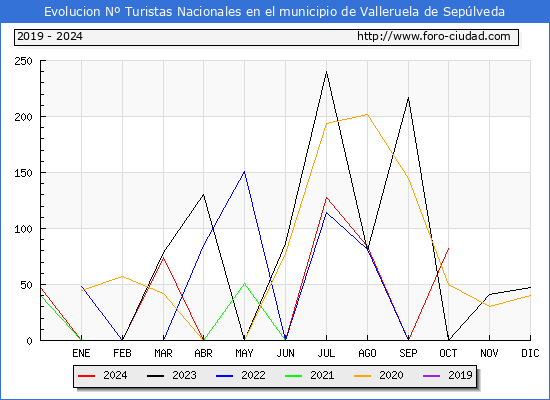The image size is (550, 400).
Task: Click the red 2024 peak at MAR
Action: pos(163,258)
